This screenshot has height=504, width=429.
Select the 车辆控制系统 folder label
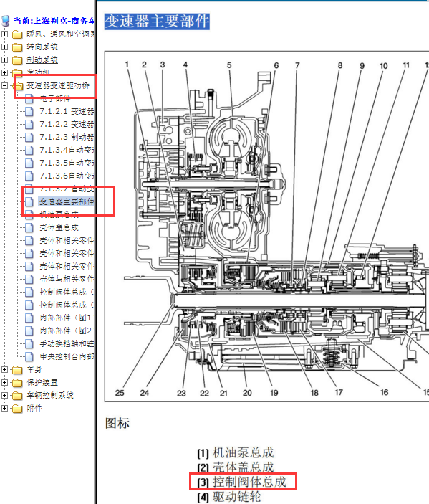pyautogui.click(x=50, y=395)
